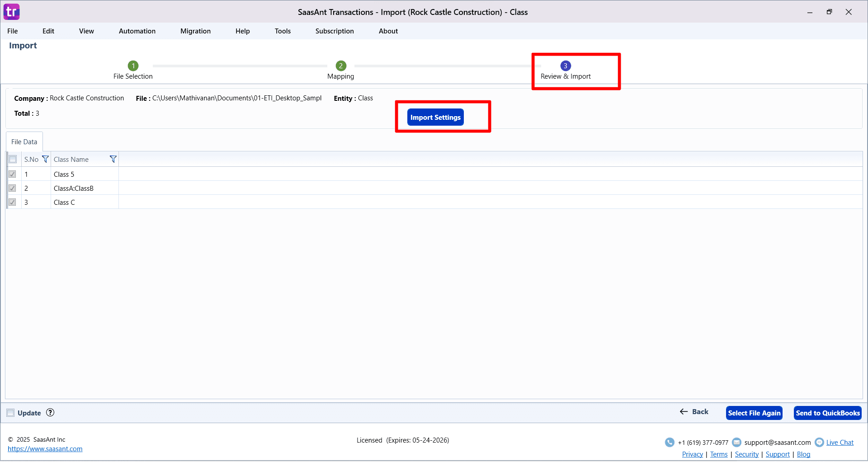The height and width of the screenshot is (462, 868).
Task: Toggle the select-all header checkbox
Action: 13,159
